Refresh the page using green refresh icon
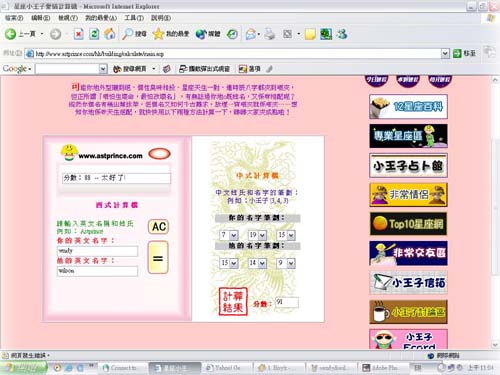This screenshot has width=500, height=375. coord(94,34)
